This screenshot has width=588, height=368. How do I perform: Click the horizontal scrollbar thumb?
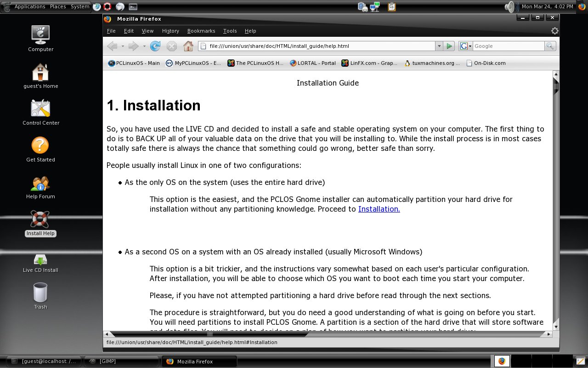pyautogui.click(x=209, y=334)
